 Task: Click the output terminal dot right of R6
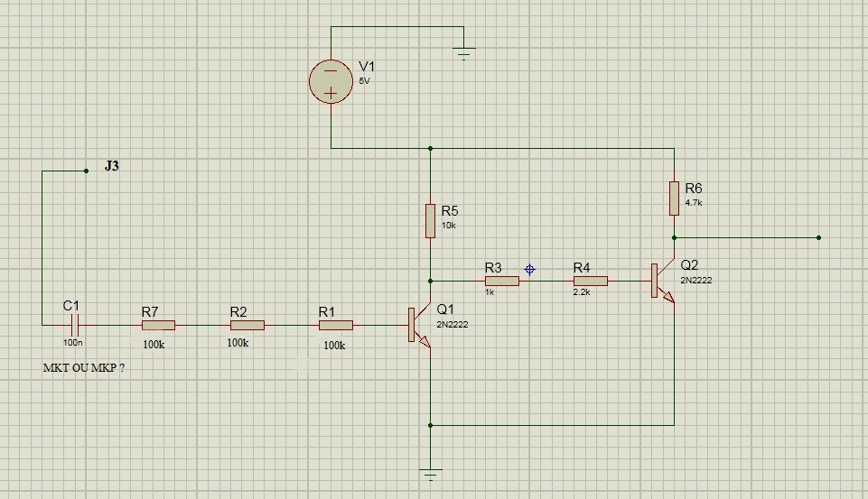point(818,237)
